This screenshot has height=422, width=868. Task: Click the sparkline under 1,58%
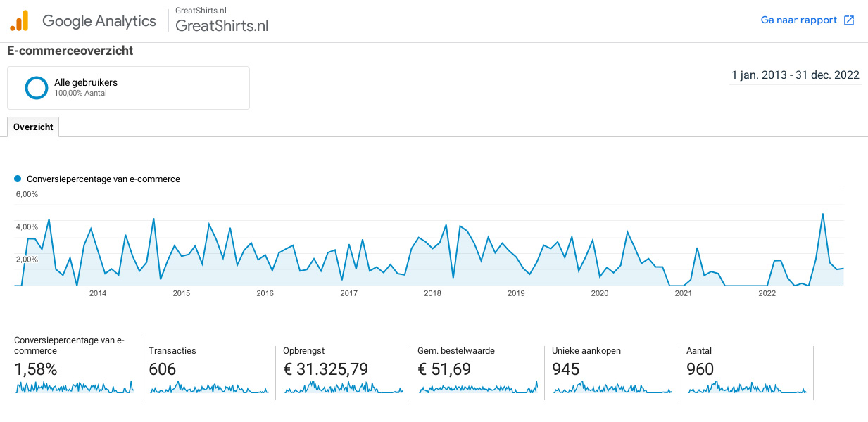click(74, 387)
